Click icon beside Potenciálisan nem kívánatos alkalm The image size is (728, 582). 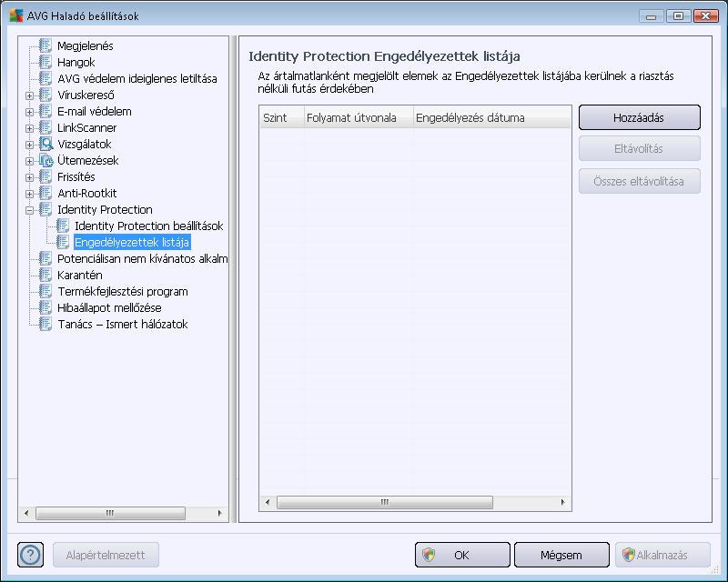pos(45,258)
